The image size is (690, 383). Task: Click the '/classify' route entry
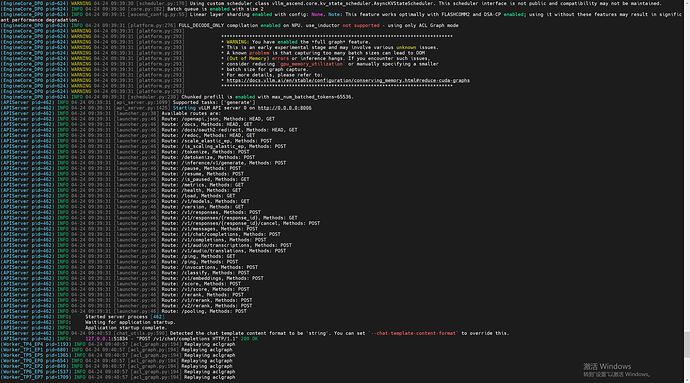(x=206, y=273)
